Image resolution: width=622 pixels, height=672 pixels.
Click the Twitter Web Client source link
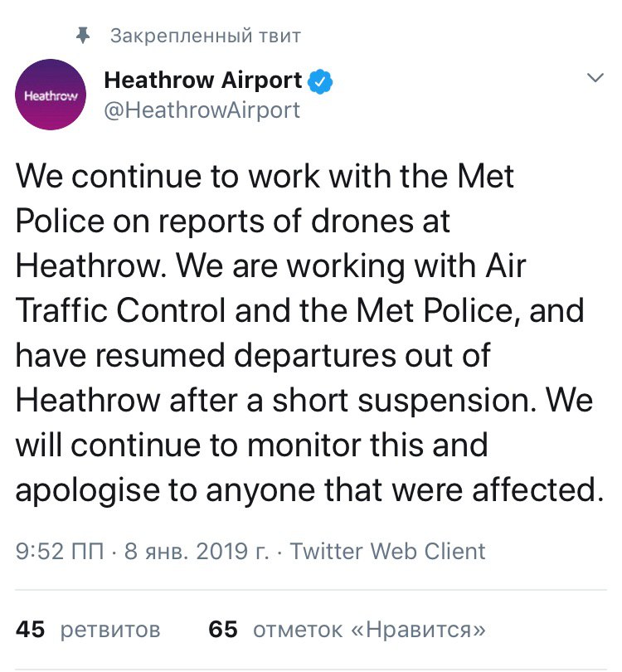tap(387, 551)
